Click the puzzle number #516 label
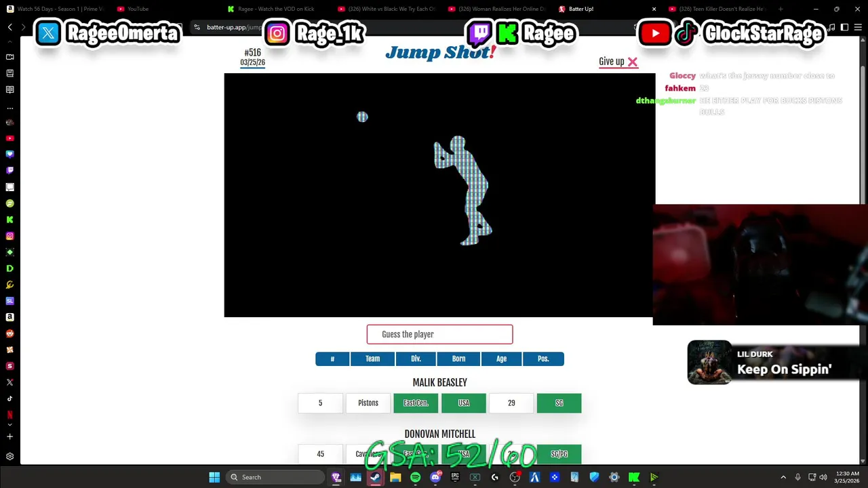This screenshot has height=488, width=868. (252, 52)
